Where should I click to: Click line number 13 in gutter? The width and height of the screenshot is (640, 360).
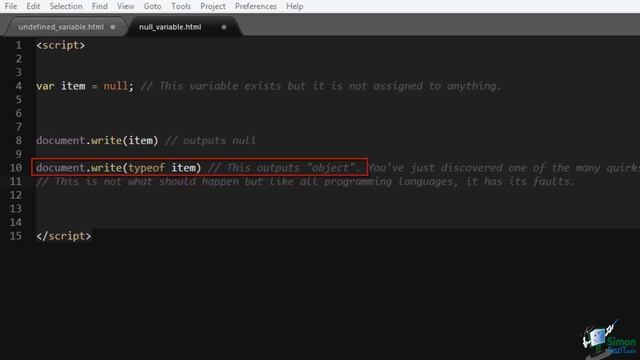click(x=16, y=209)
